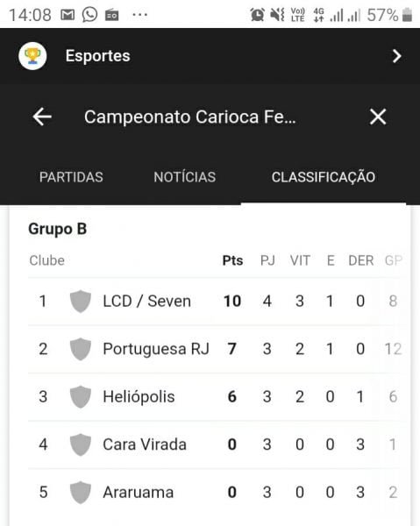This screenshot has height=526, width=420.
Task: Expand Esportes with the right chevron
Action: (397, 56)
